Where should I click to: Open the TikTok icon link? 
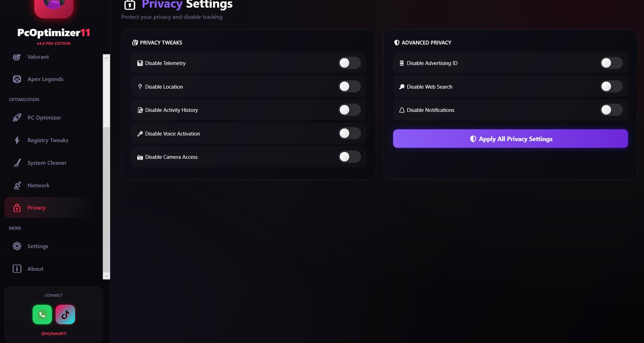[65, 314]
